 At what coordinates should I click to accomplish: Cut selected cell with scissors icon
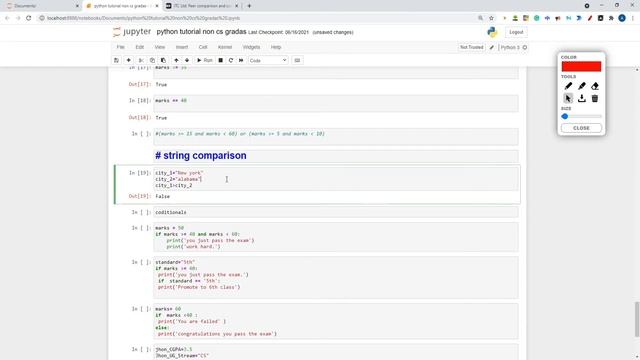[141, 60]
